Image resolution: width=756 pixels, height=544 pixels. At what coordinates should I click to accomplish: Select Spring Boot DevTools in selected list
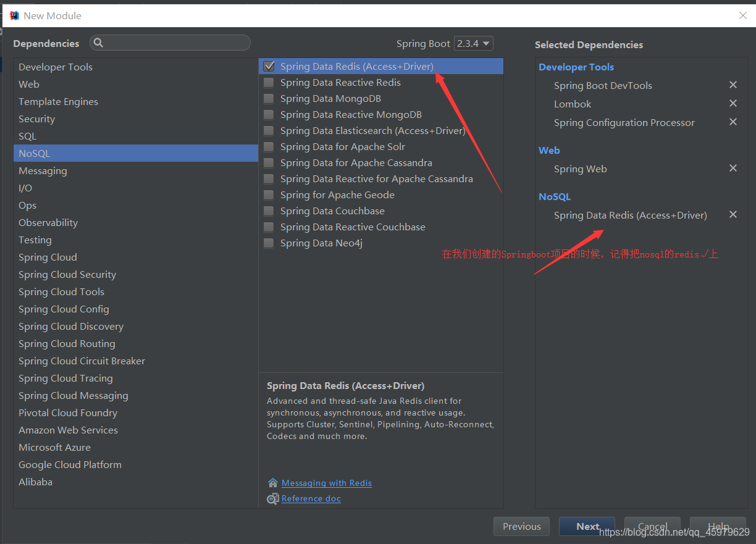point(603,85)
